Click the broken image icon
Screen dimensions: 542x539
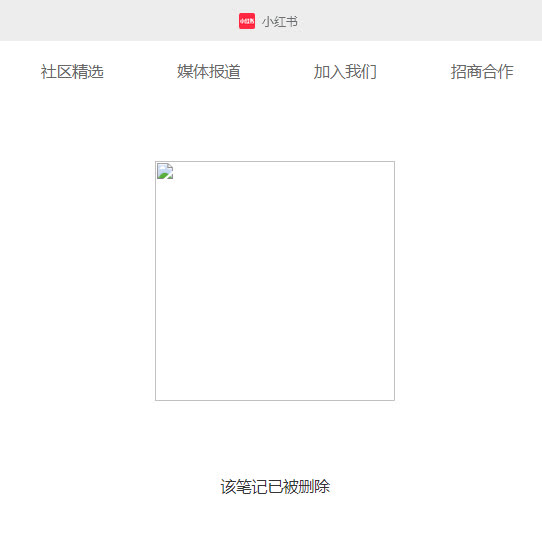[165, 171]
